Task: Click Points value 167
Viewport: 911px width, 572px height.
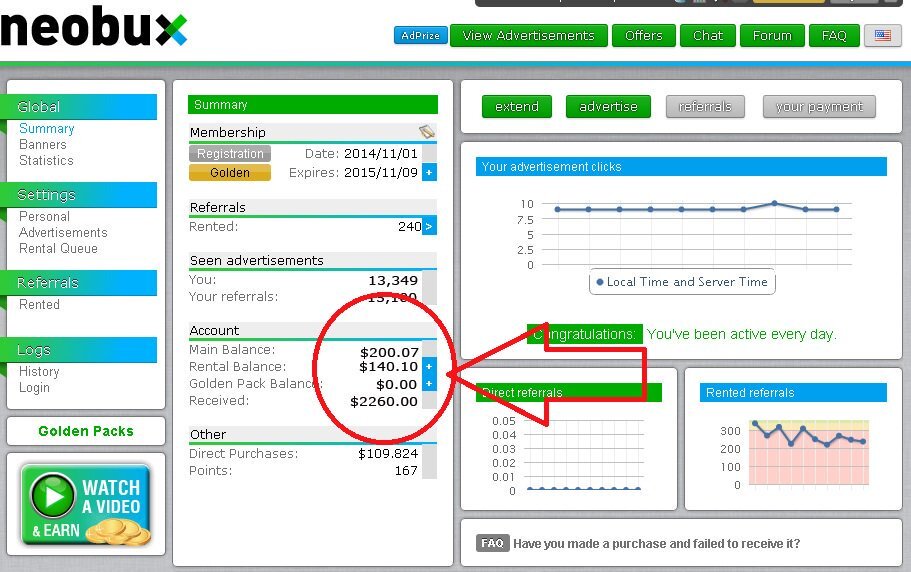Action: point(406,470)
